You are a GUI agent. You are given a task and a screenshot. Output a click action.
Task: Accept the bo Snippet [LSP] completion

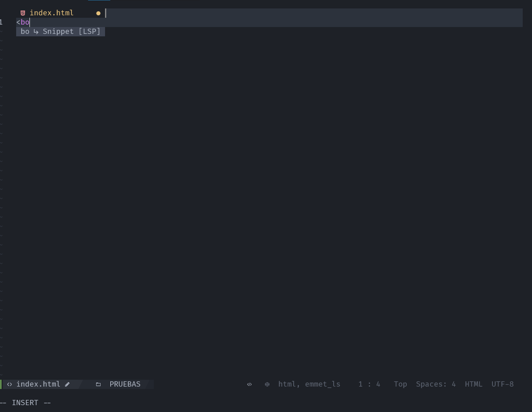coord(61,31)
